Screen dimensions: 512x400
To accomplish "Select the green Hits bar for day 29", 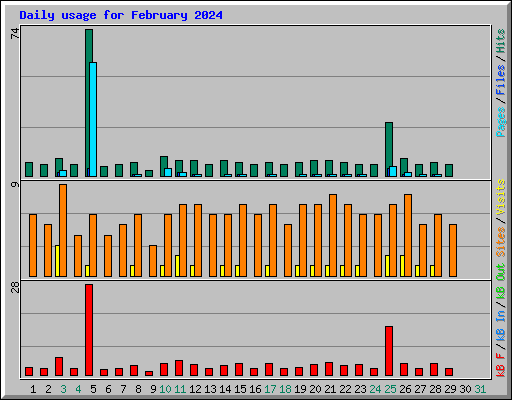I will pyautogui.click(x=449, y=170).
